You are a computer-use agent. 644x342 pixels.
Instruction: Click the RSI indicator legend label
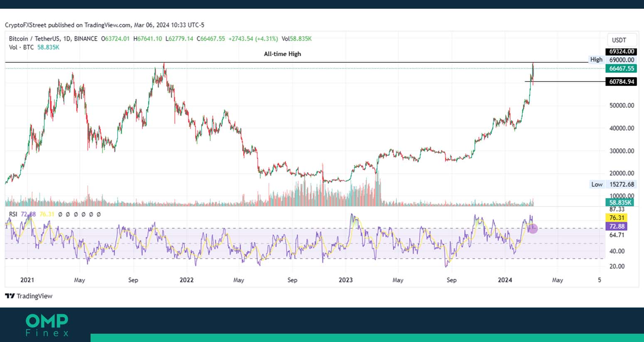coord(13,214)
